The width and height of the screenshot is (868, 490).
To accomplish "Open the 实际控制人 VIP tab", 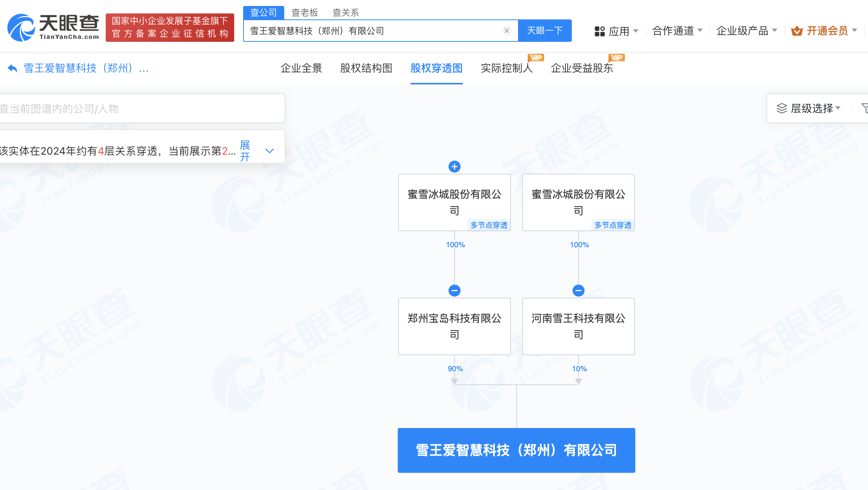I will [x=507, y=68].
